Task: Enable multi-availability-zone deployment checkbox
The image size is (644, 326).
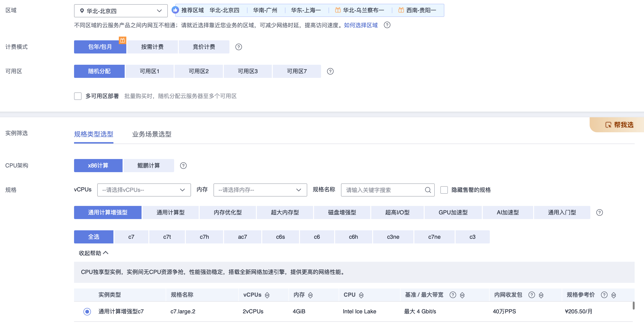Action: coord(78,96)
